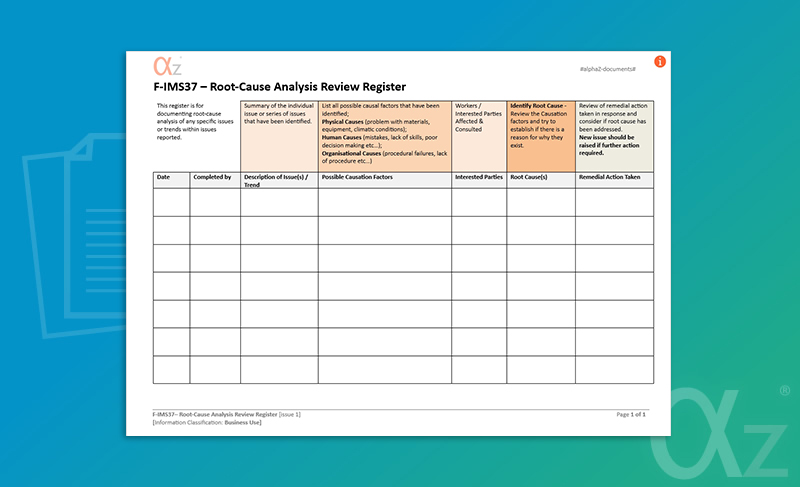Click first empty Possible Causation Factors cell

tap(385, 202)
